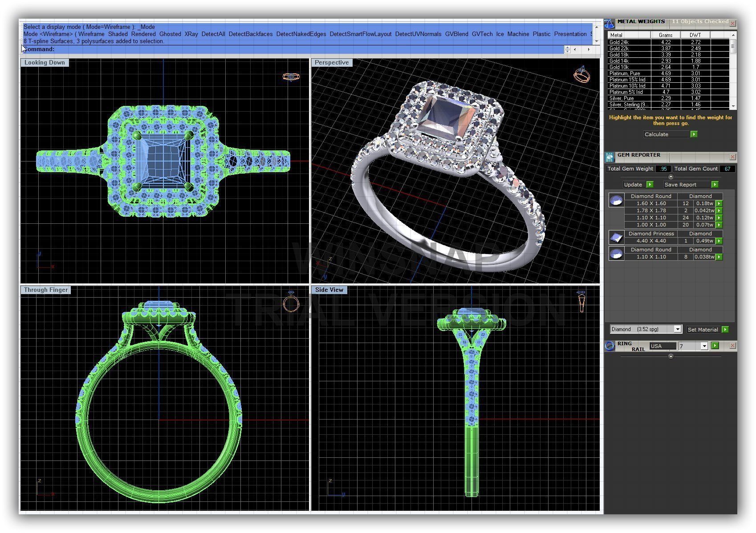Click green go arrow in Ring Rail panel

tap(715, 346)
